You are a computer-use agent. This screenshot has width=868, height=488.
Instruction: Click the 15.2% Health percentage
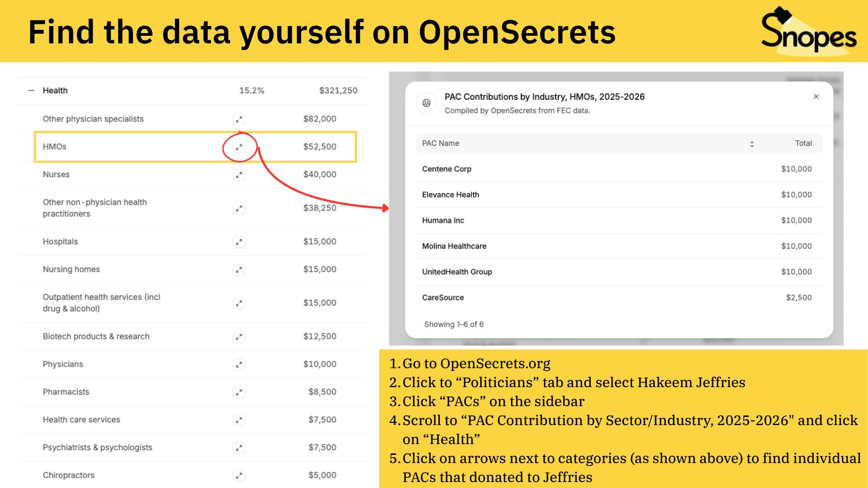coord(252,91)
